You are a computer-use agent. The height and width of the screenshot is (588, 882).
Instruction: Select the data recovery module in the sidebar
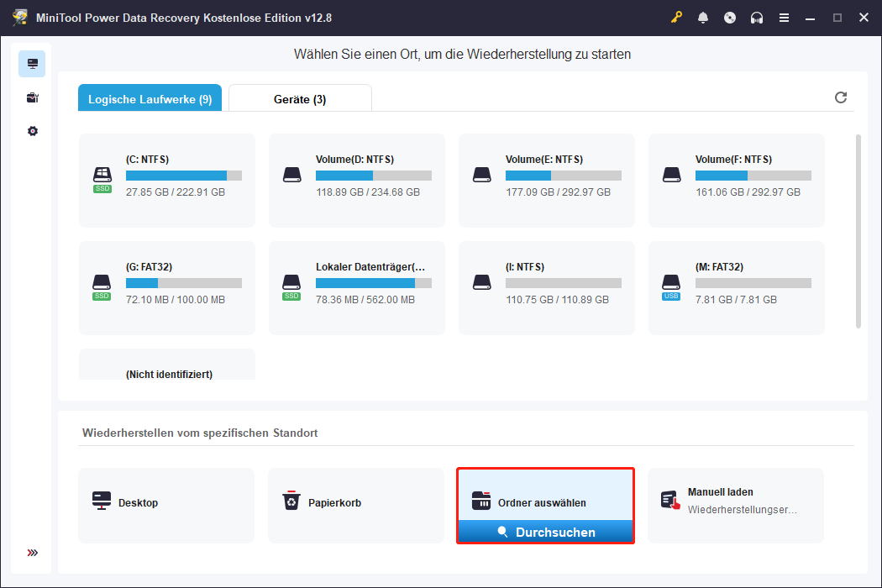click(x=32, y=63)
